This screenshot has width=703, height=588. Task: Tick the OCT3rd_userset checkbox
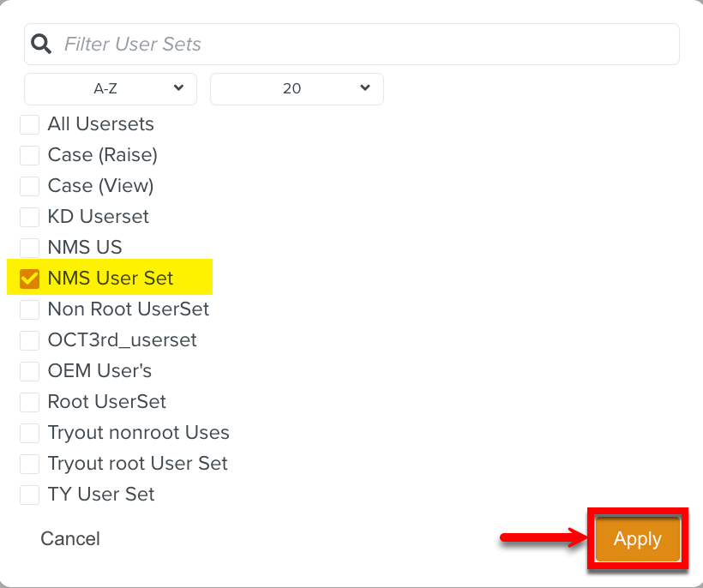click(30, 340)
